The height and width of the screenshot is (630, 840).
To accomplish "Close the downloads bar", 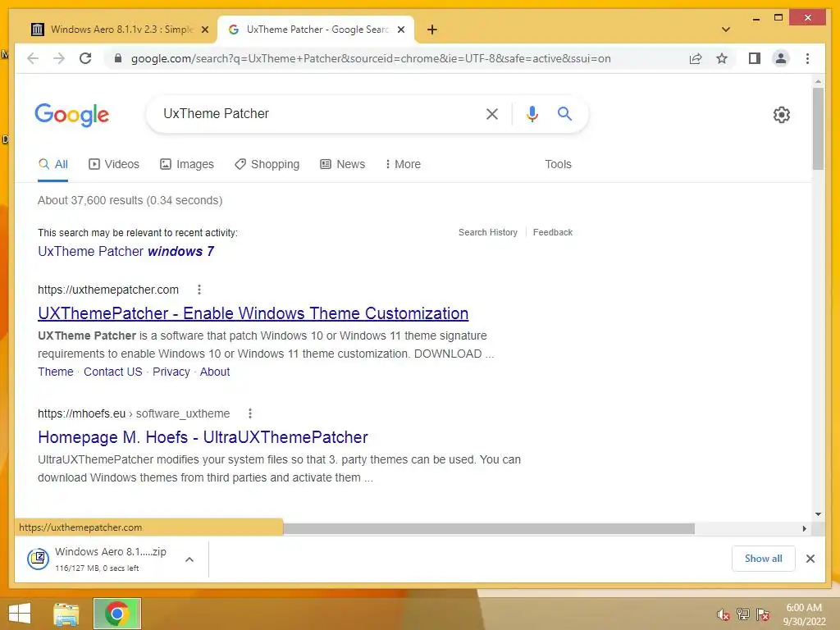I will [x=810, y=559].
